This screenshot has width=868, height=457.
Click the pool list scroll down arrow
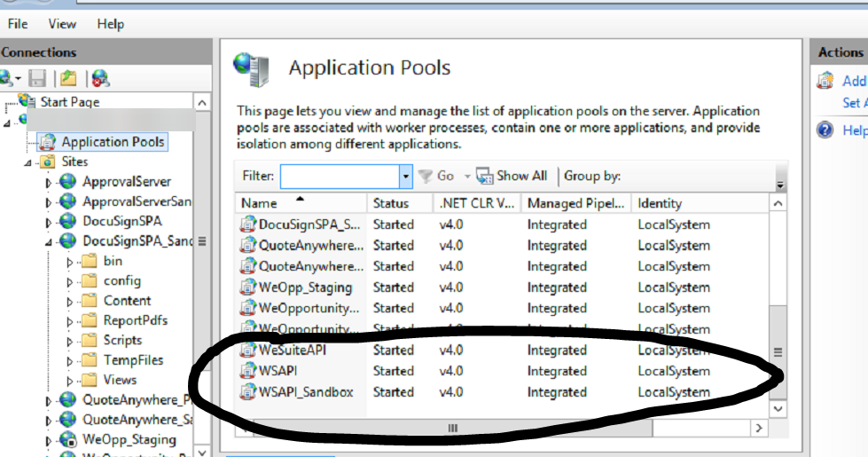click(x=778, y=409)
